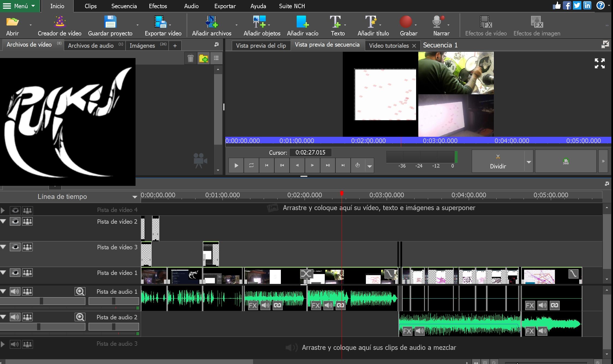Switch to Vista previa del clip tab
Viewport: 613px width, 364px height.
(x=261, y=45)
